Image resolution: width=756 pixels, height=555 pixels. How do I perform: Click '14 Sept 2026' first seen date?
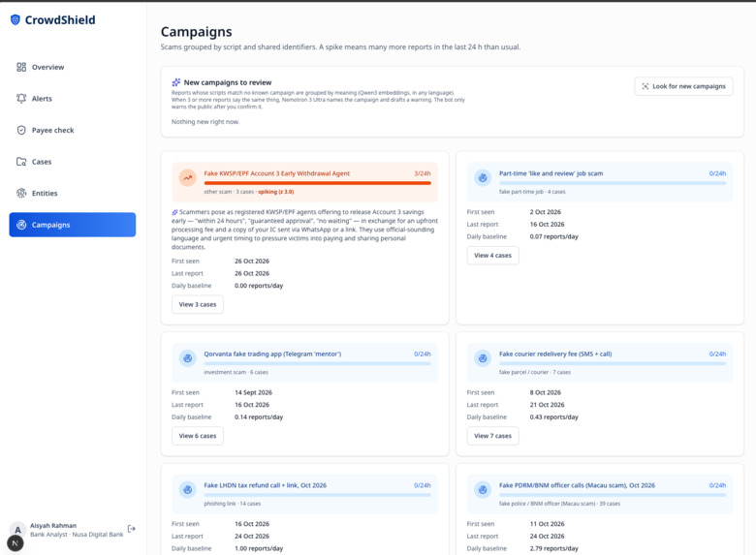[x=253, y=392]
